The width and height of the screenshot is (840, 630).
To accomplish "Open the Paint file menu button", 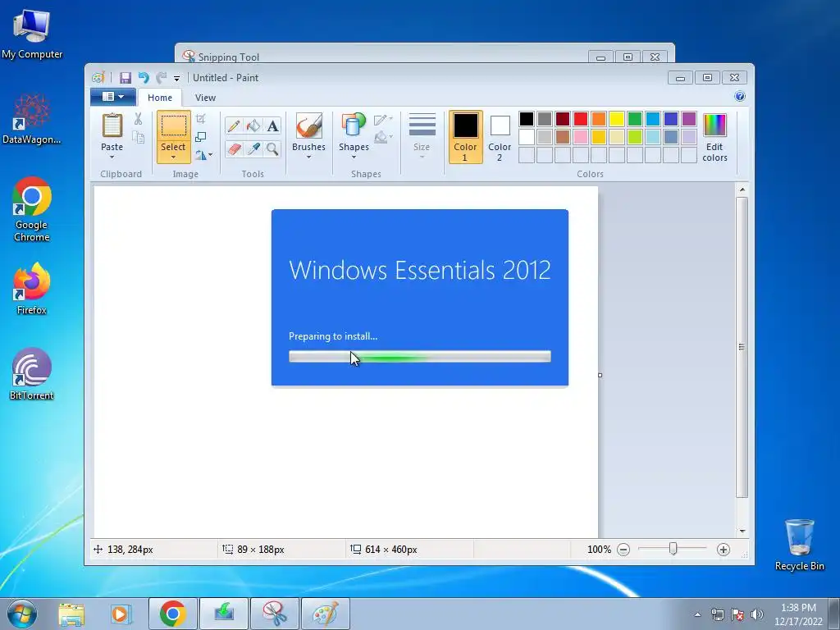I will (x=113, y=97).
